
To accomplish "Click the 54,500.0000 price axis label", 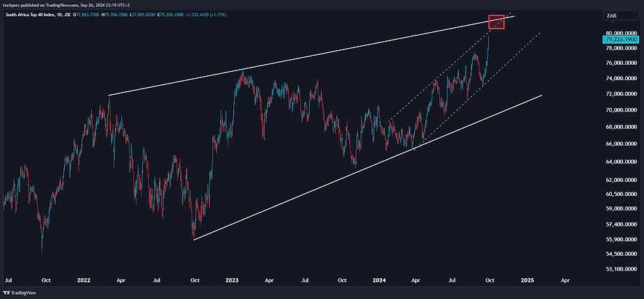I will (x=623, y=254).
